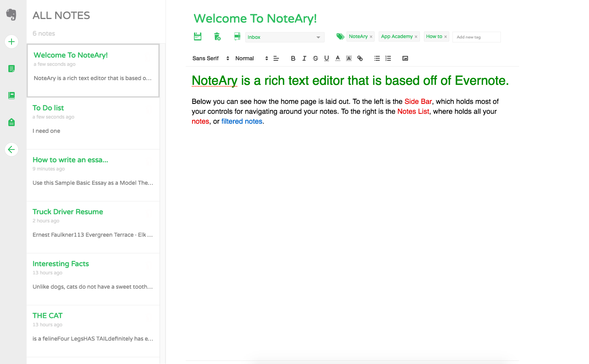Viewport: 589px width, 364px height.
Task: Toggle strikethrough formatting
Action: pyautogui.click(x=315, y=58)
